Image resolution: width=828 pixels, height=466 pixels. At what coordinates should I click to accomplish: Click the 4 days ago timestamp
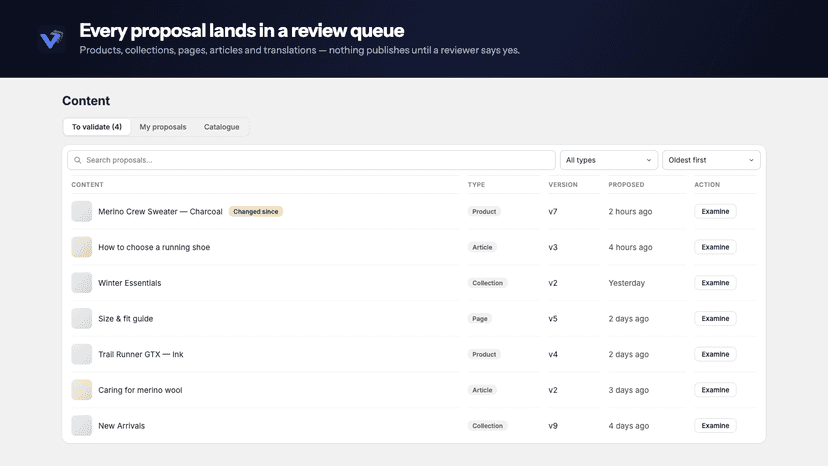pos(628,426)
